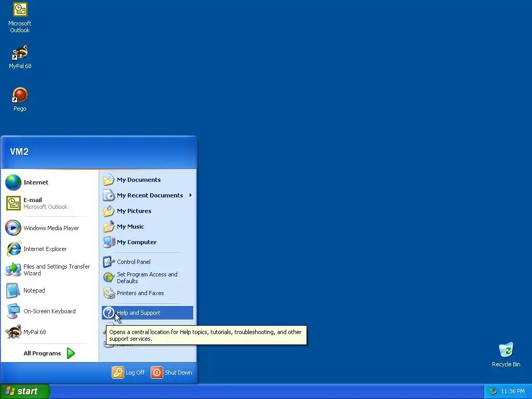Click the Notepad icon in Start menu
The height and width of the screenshot is (399, 532).
pyautogui.click(x=13, y=290)
